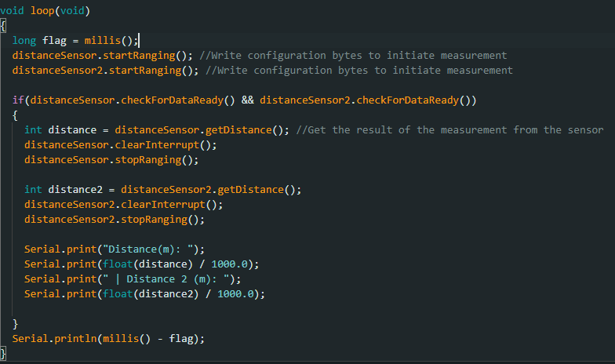The image size is (615, 364).
Task: Click the 'if' keyword of the condition
Action: [x=18, y=100]
